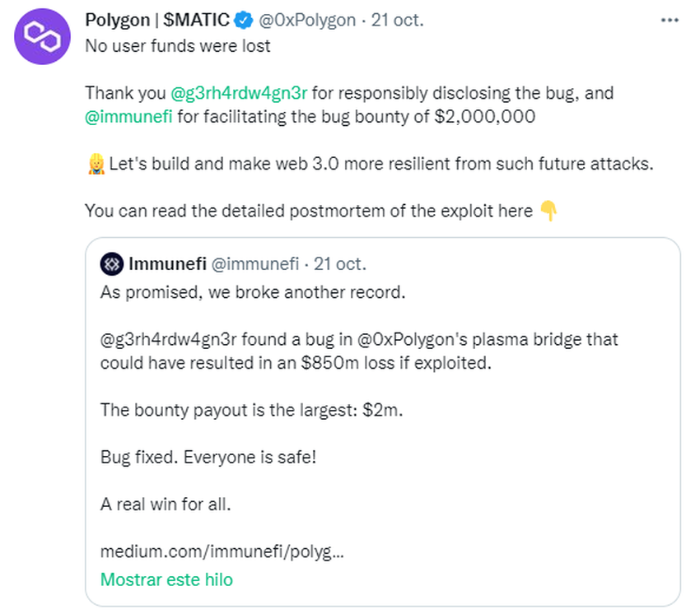Open the tweet's three-dot more options menu

pyautogui.click(x=670, y=21)
